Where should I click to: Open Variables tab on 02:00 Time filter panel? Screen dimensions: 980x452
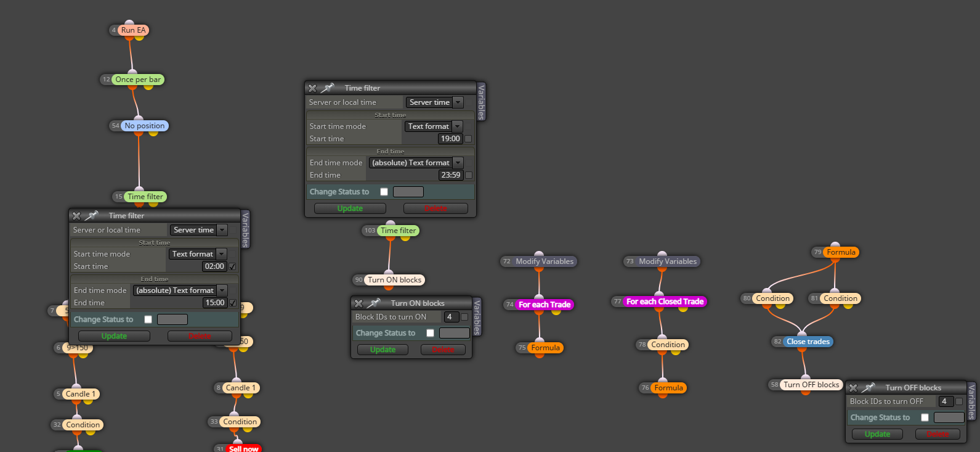pos(245,229)
